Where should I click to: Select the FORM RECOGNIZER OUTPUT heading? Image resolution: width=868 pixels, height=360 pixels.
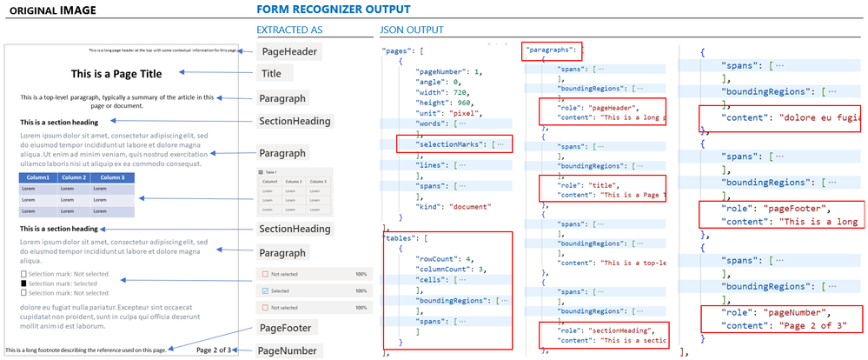[334, 9]
